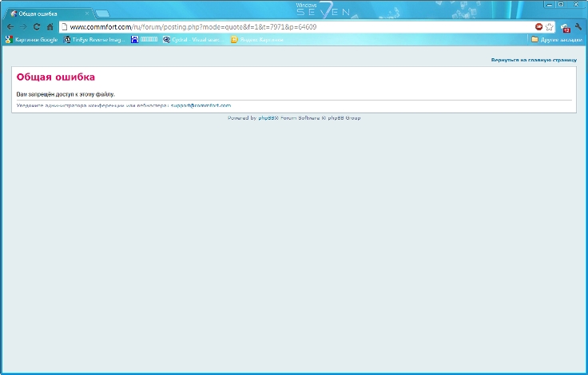Close the Общая ошибка tab
This screenshot has height=375, width=588.
pyautogui.click(x=87, y=14)
